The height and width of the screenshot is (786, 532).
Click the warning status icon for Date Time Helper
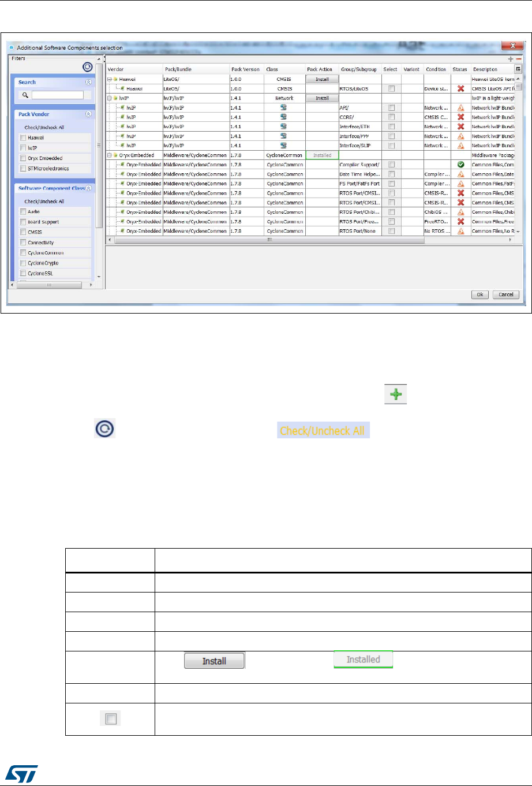(x=460, y=174)
